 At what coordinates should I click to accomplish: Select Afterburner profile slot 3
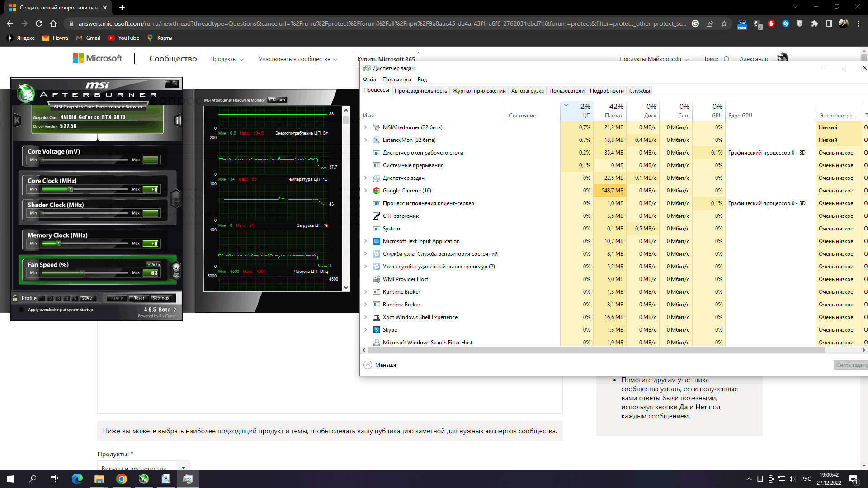click(58, 298)
